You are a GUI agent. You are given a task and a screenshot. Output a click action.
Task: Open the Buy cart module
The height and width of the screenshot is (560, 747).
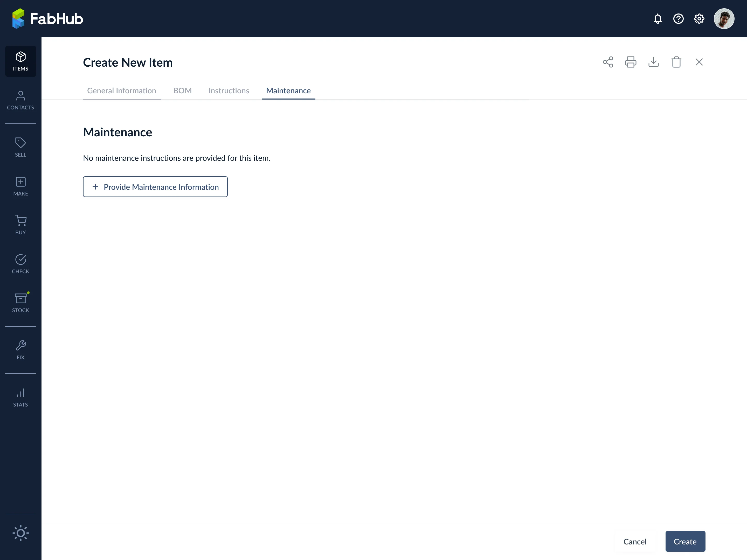point(20,225)
